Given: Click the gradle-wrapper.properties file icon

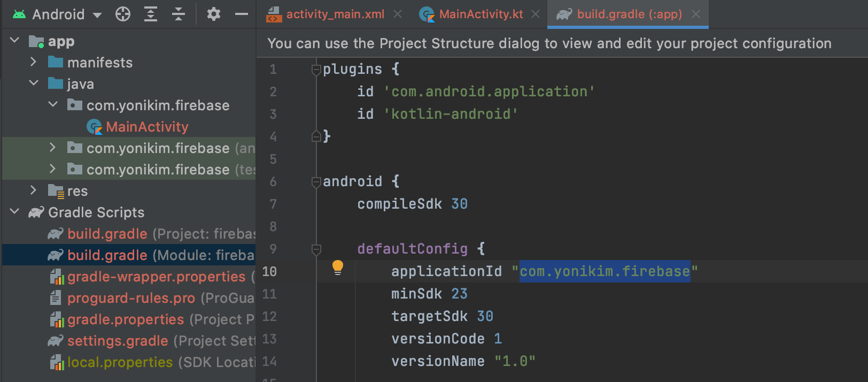Looking at the screenshot, I should point(57,277).
